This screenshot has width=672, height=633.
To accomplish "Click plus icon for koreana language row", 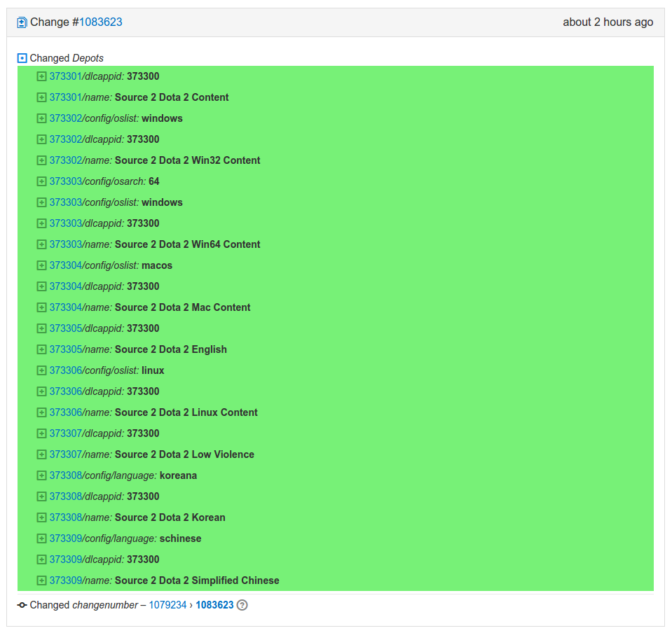I will (41, 475).
